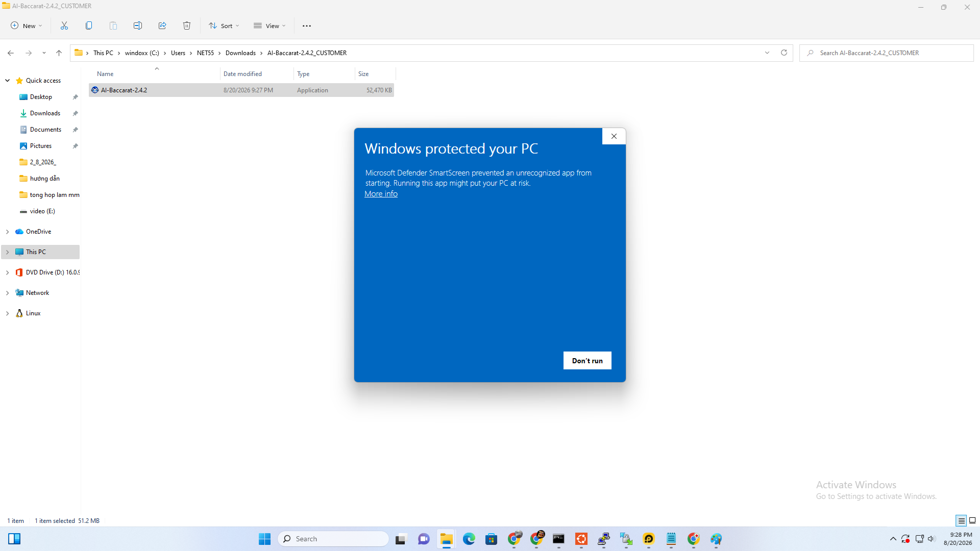
Task: Go up one folder level arrow
Action: click(59, 53)
